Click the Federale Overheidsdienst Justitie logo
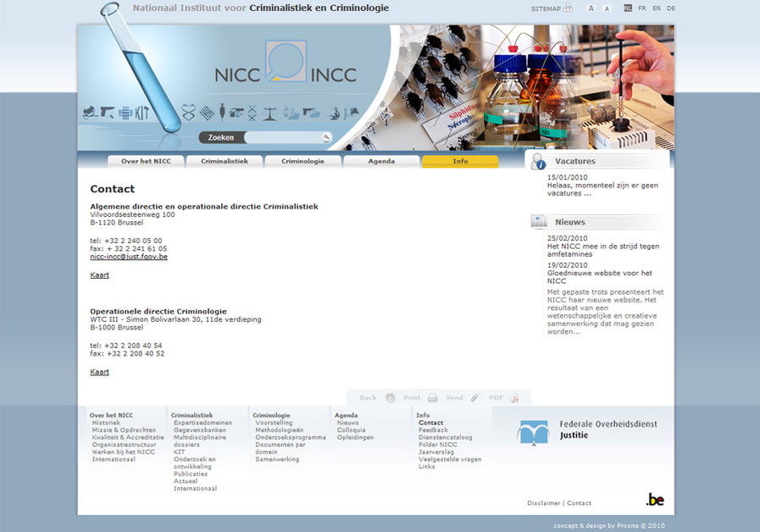Viewport: 760px width, 532px height. pos(587,432)
